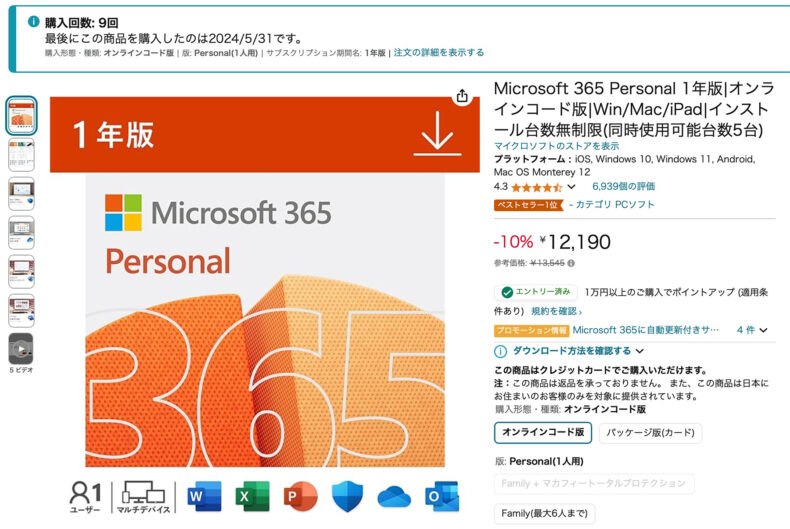Select オンラインコード版 purchase option
This screenshot has width=790, height=529.
[543, 432]
